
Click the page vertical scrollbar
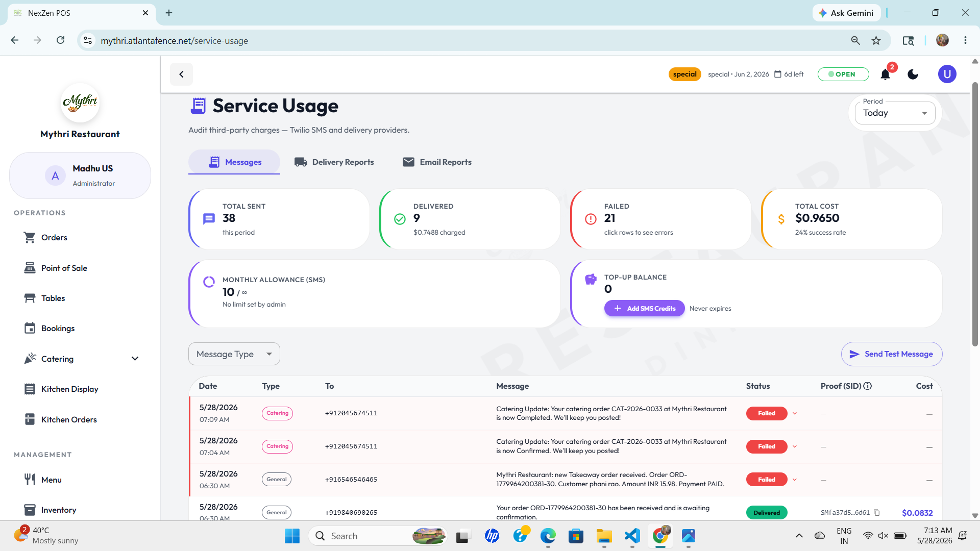click(x=975, y=214)
